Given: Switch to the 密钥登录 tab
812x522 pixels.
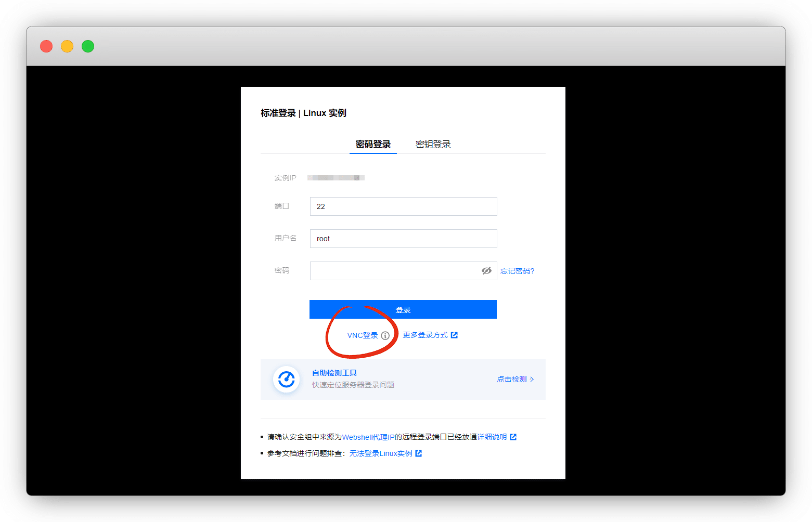Looking at the screenshot, I should [433, 145].
